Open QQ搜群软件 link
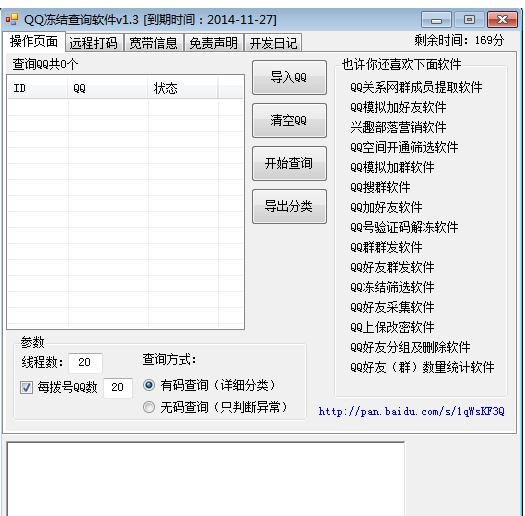This screenshot has height=516, width=525. coord(380,188)
